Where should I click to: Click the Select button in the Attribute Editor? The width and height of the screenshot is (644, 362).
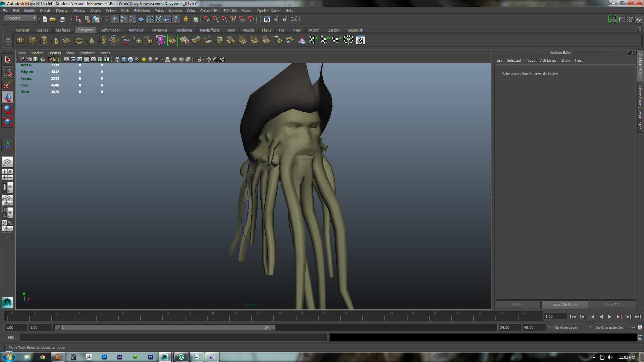click(517, 305)
